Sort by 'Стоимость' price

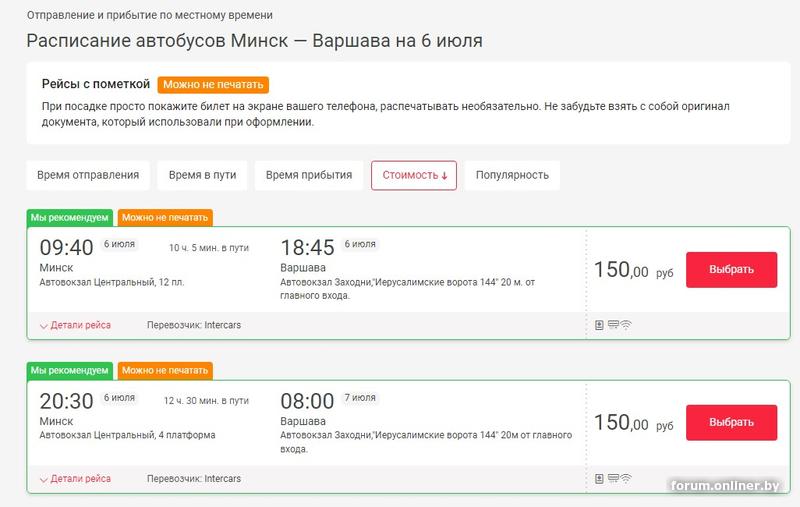click(x=414, y=175)
